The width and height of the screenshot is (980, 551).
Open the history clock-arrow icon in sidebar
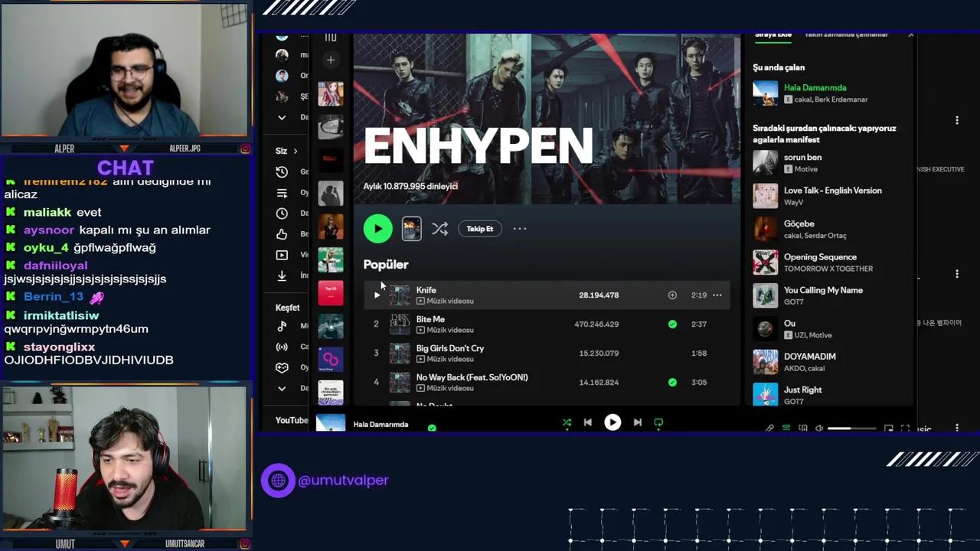282,172
